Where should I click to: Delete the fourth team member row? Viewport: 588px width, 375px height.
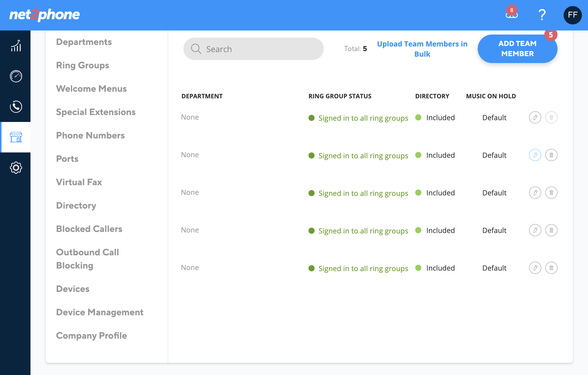point(551,230)
